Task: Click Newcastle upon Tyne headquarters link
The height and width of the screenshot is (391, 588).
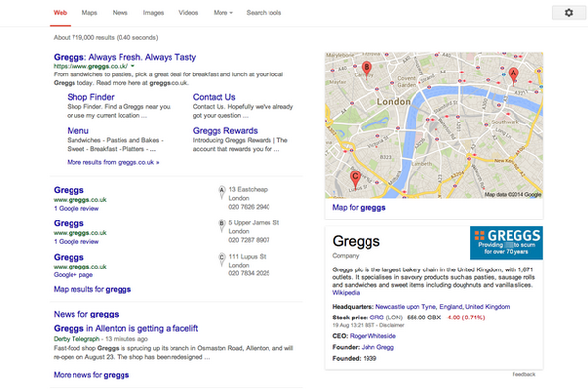Action: [x=406, y=307]
